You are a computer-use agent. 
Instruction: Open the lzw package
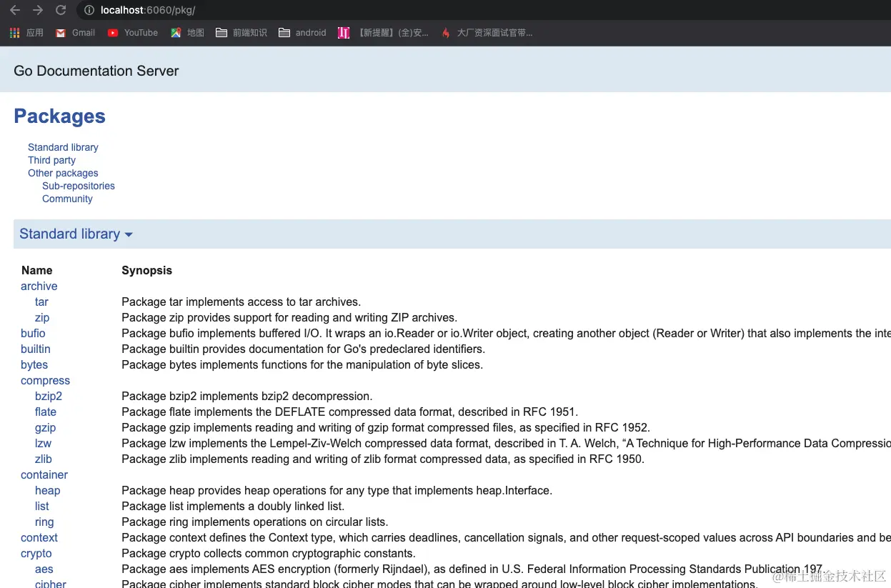tap(43, 443)
